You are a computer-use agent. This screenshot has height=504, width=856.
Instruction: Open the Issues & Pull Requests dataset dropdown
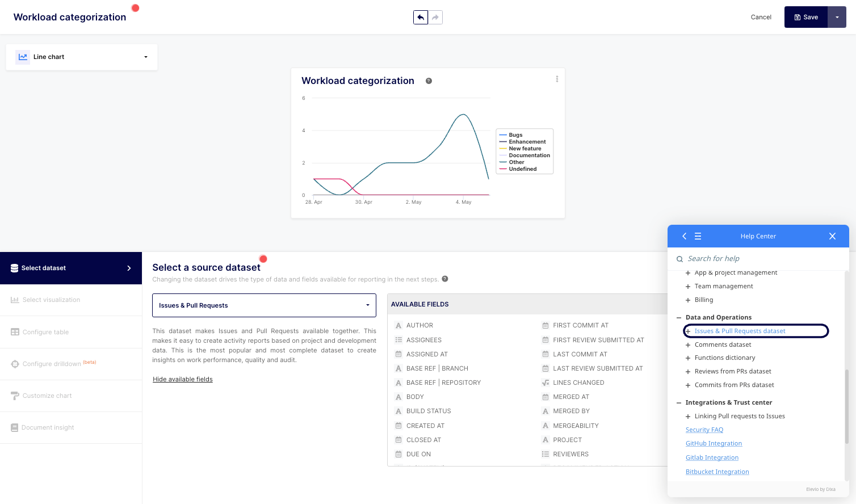click(x=264, y=305)
